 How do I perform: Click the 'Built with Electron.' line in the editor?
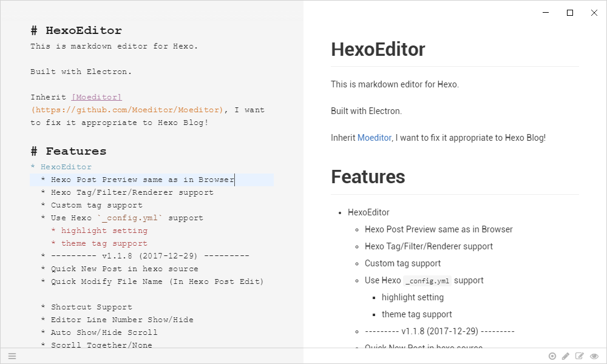pyautogui.click(x=81, y=72)
